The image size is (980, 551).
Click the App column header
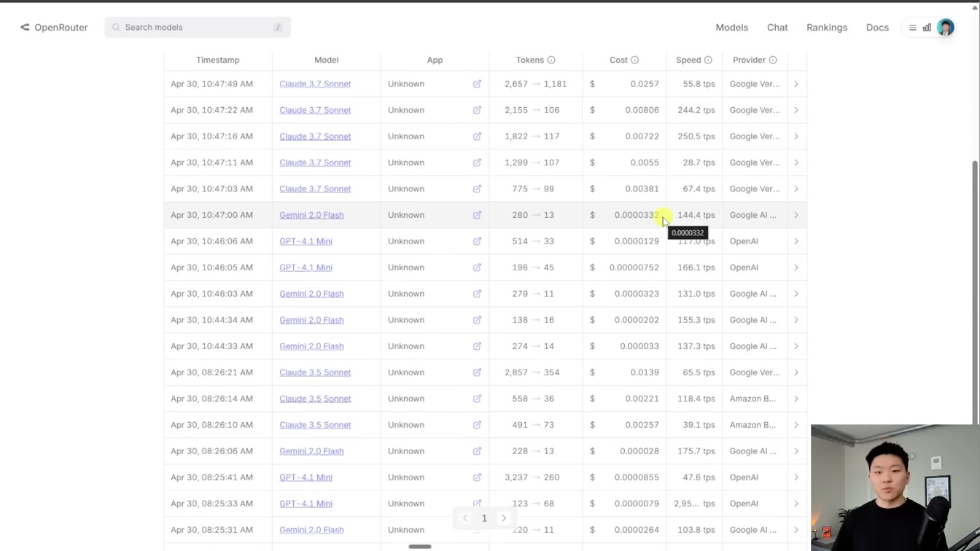[x=435, y=60]
